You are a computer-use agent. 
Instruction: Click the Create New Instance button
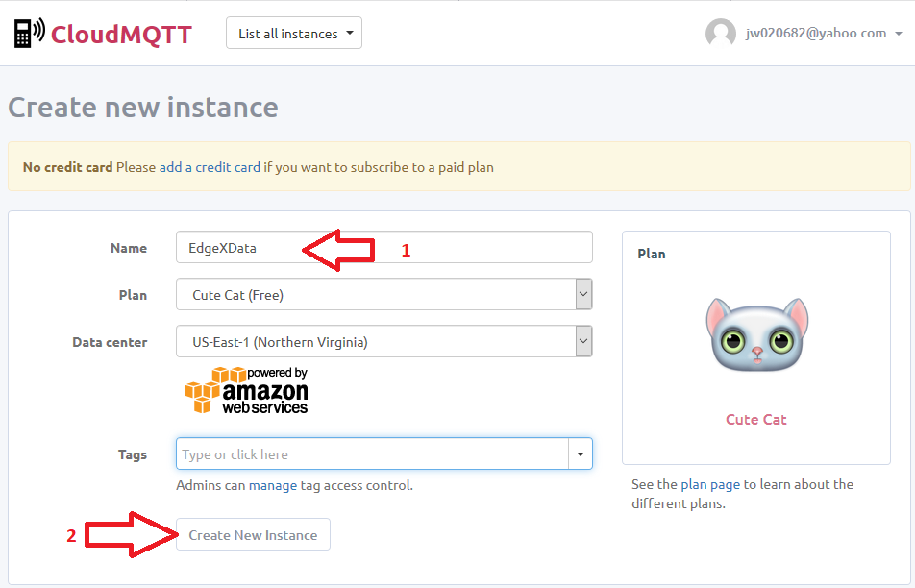[253, 535]
